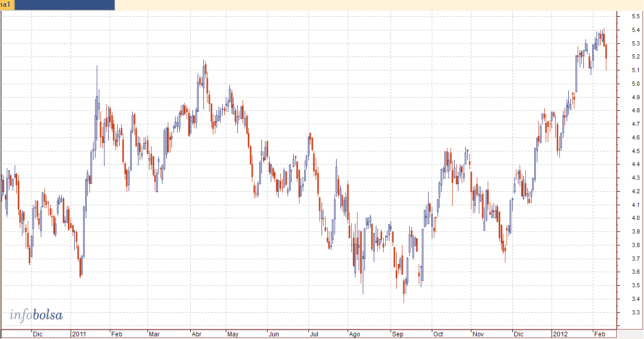The width and height of the screenshot is (644, 339).
Task: Click the 4.4 price axis value
Action: 636,164
